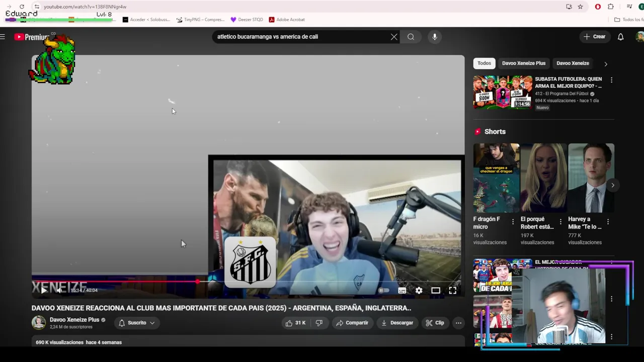The width and height of the screenshot is (644, 362).
Task: Open the Adobe Acrobat bookmark
Action: [x=287, y=20]
